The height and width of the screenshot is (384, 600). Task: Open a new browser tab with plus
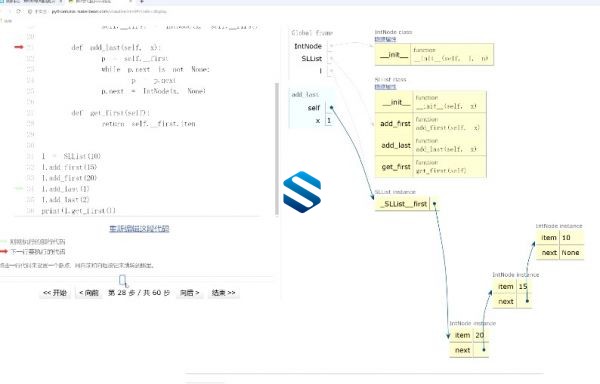click(142, 2)
